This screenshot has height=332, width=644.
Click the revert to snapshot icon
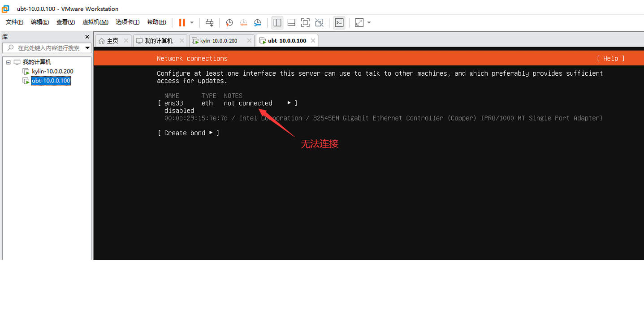point(243,22)
